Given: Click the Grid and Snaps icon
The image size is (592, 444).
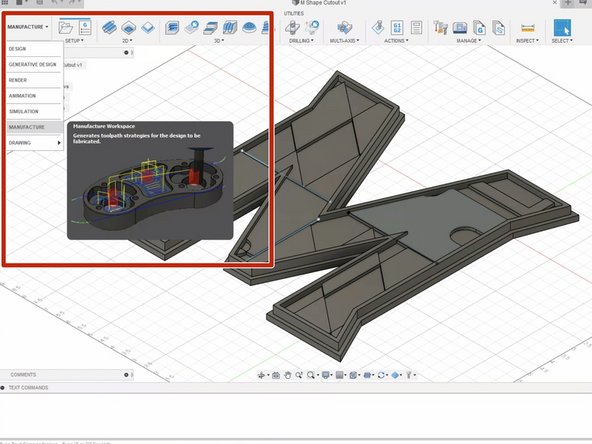Looking at the screenshot, I should (x=340, y=375).
